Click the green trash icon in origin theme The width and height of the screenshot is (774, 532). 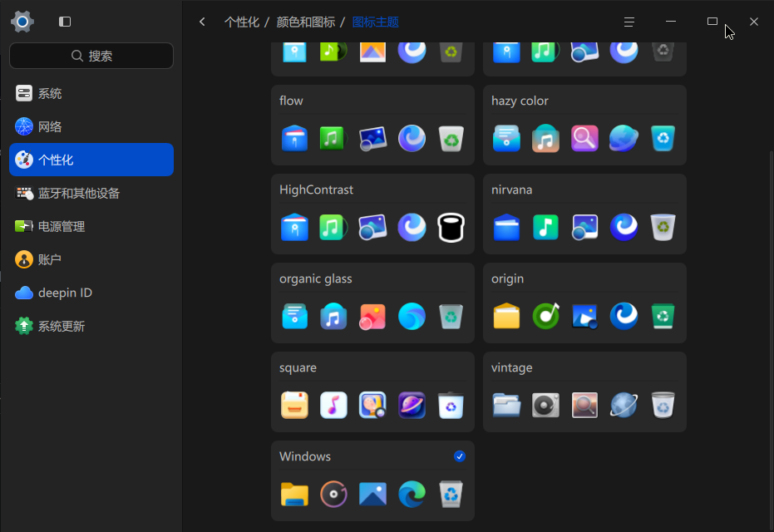pos(663,316)
